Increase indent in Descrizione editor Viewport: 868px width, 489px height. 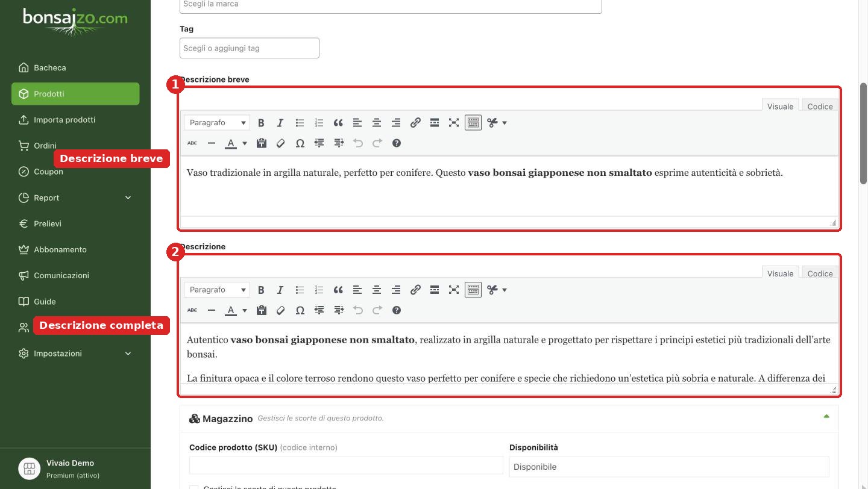[x=338, y=311]
